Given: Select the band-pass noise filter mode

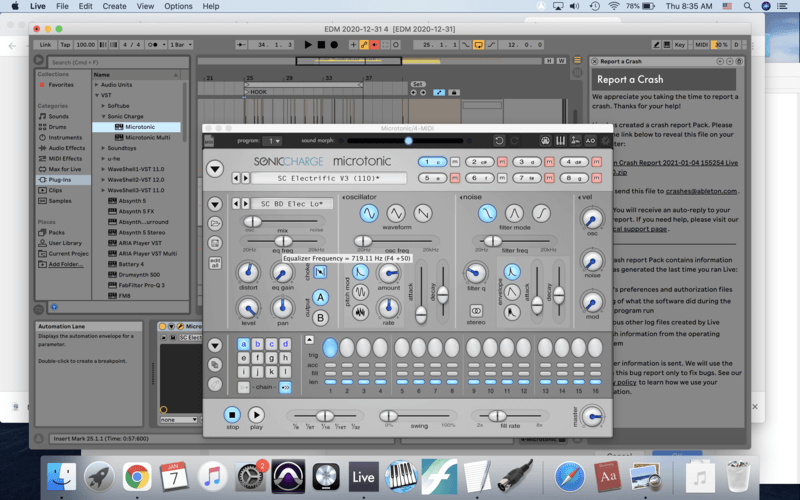Looking at the screenshot, I should (x=514, y=213).
